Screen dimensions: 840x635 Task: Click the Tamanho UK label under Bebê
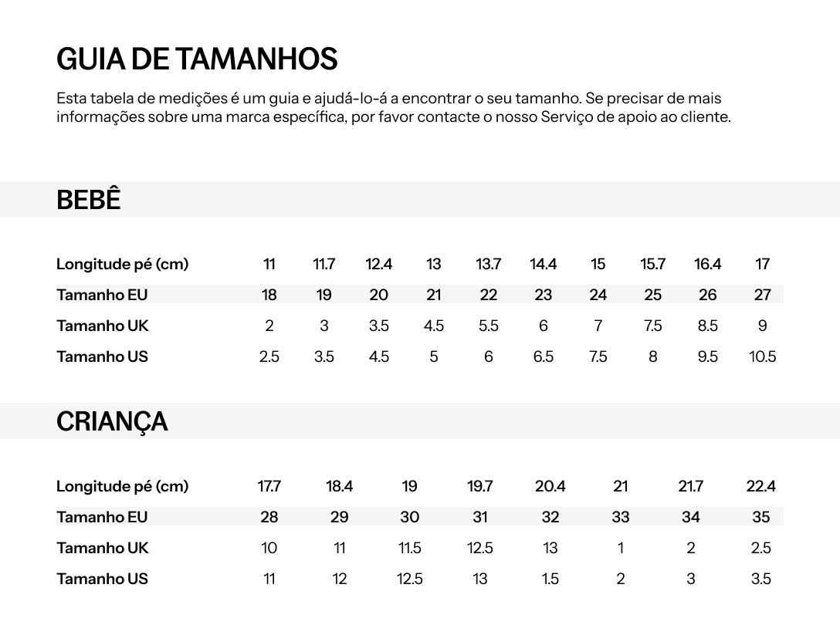tap(103, 326)
